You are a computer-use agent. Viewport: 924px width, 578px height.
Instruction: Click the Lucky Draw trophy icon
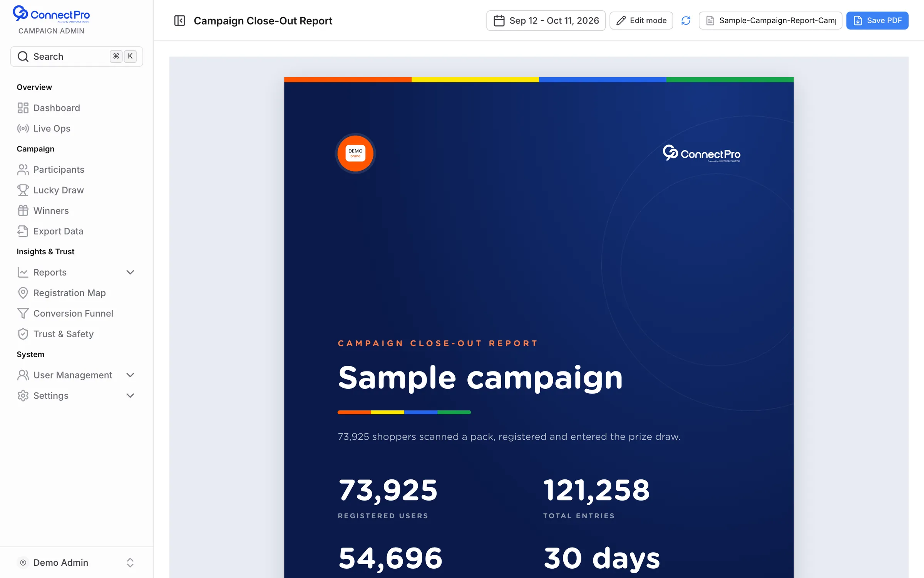pos(23,190)
